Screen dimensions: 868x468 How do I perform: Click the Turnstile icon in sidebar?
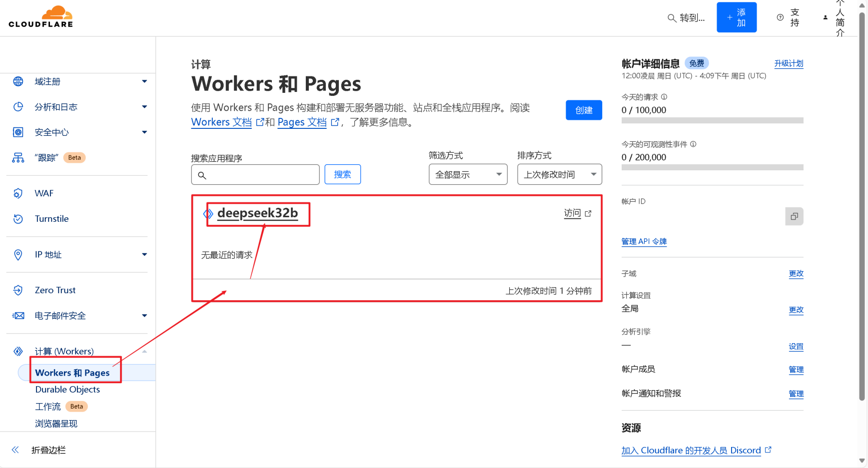pyautogui.click(x=18, y=219)
